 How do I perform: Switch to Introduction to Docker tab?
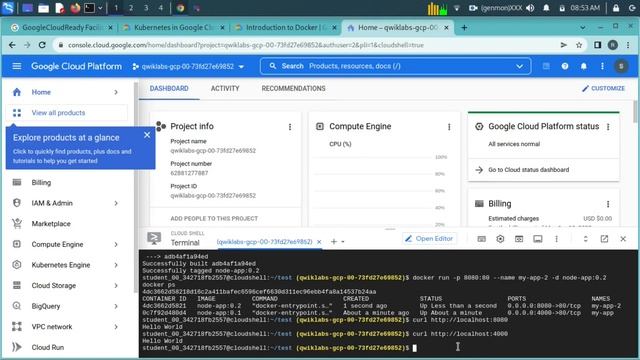click(x=285, y=27)
